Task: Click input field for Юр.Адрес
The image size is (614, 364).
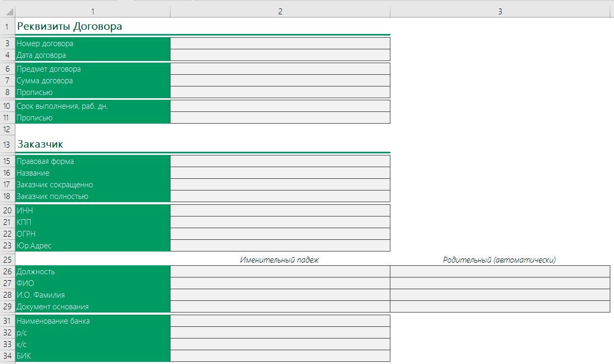Action: [280, 245]
